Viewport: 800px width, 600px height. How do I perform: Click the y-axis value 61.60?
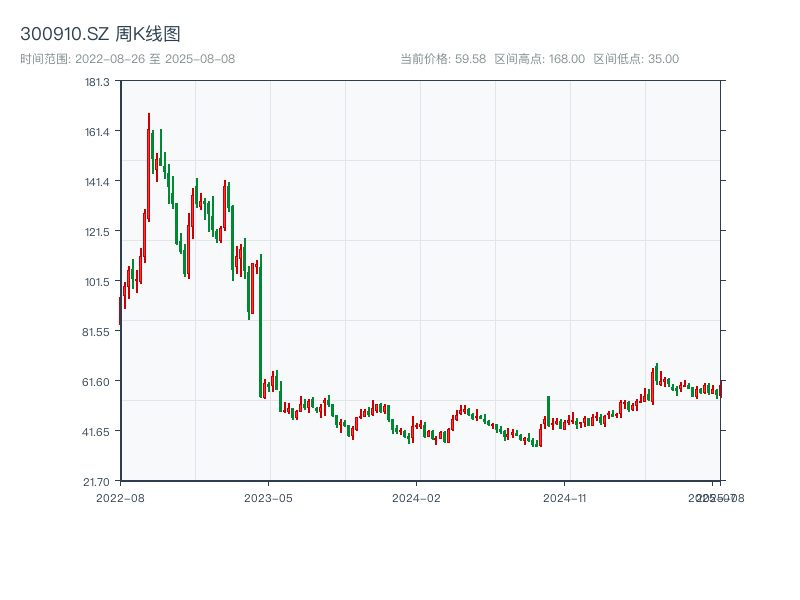[96, 382]
